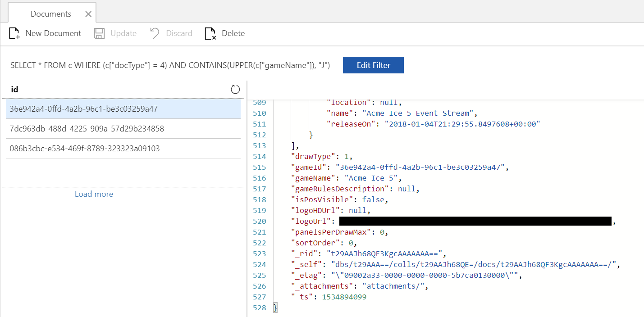
Task: Click the SELECT query filter text
Action: click(x=170, y=65)
